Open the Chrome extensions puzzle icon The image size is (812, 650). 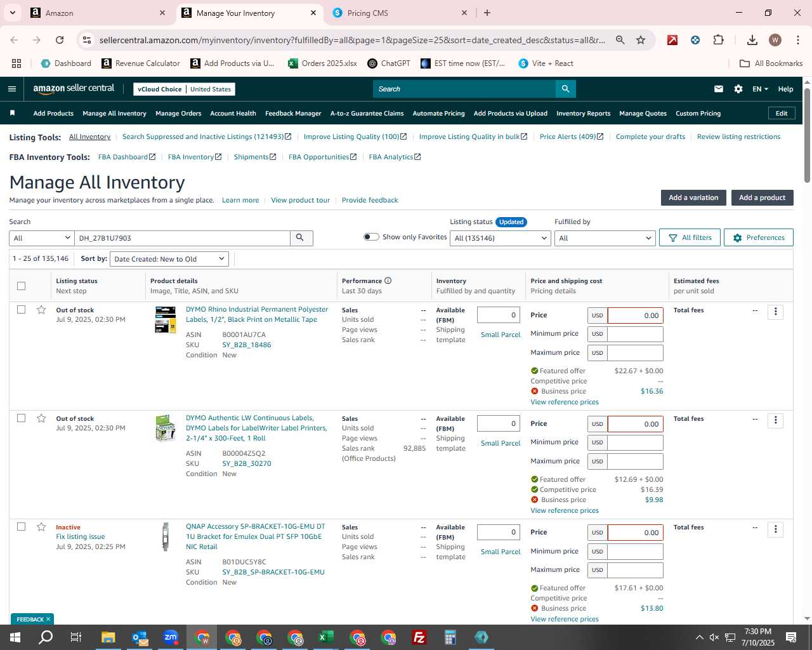718,40
